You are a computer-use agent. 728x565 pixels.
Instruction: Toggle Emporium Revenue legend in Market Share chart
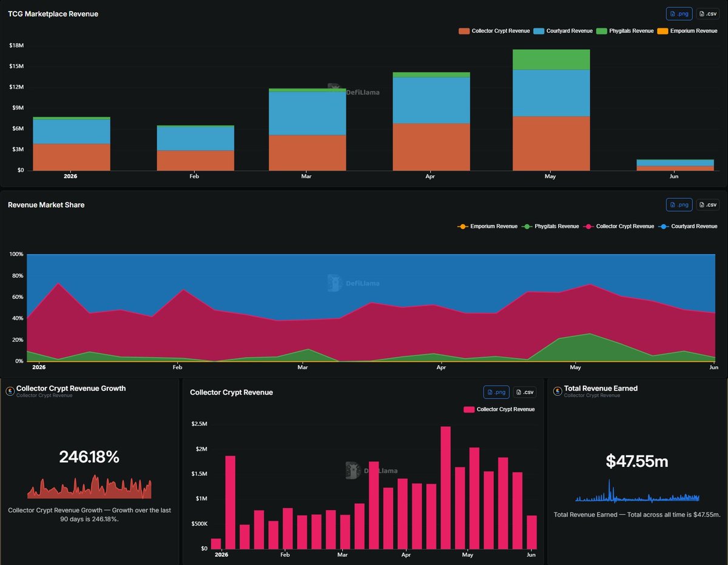click(488, 226)
